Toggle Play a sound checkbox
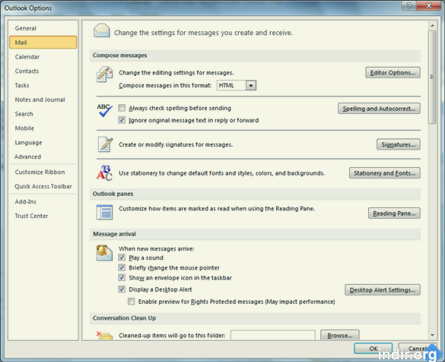 tap(122, 257)
